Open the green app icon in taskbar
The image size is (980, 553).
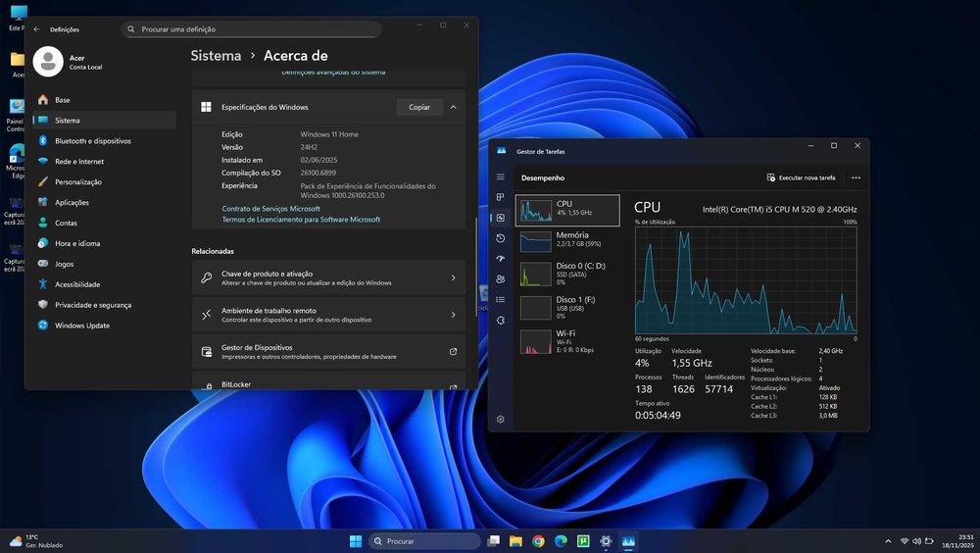pyautogui.click(x=583, y=541)
